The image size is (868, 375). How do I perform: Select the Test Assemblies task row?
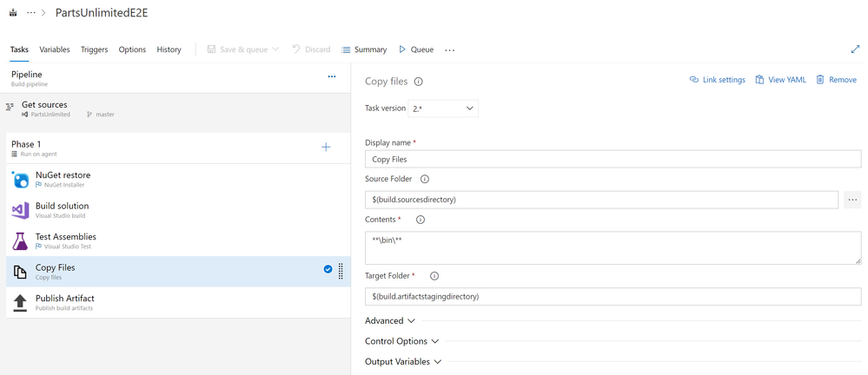coord(178,240)
